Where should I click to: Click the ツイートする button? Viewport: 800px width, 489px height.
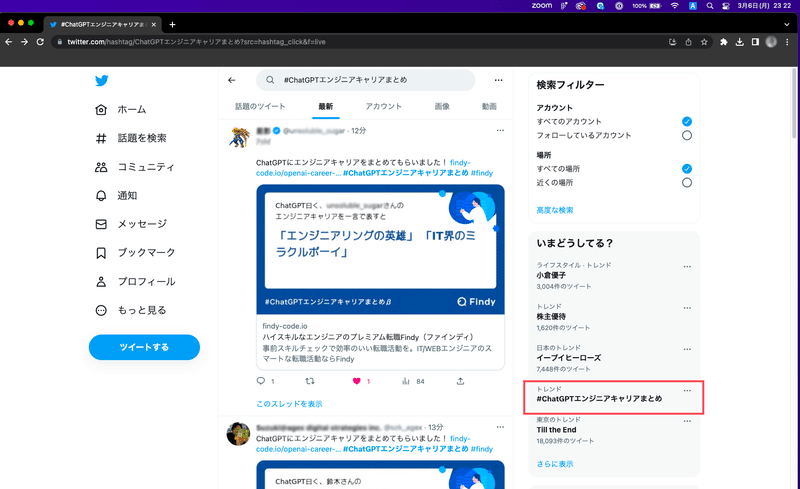[x=144, y=347]
